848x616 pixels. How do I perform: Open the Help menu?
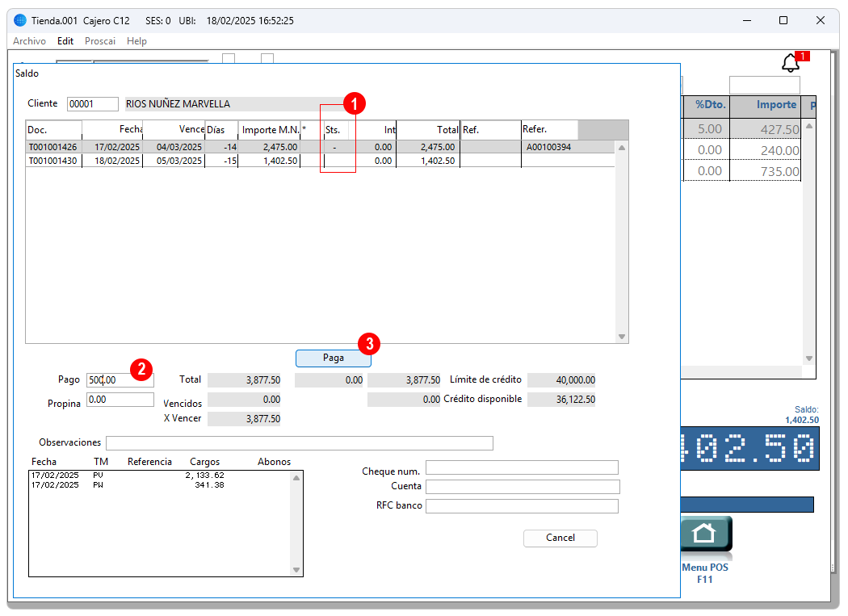[136, 41]
